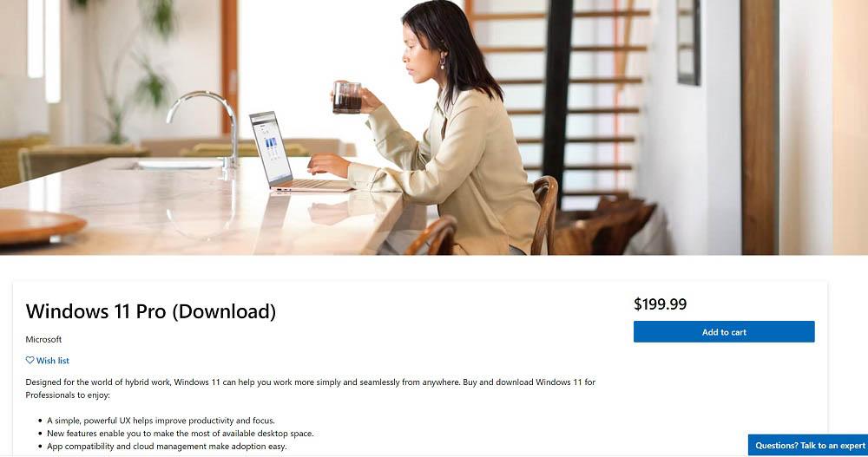The image size is (868, 457).
Task: Click the heart icon beside Wish list
Action: (x=30, y=360)
